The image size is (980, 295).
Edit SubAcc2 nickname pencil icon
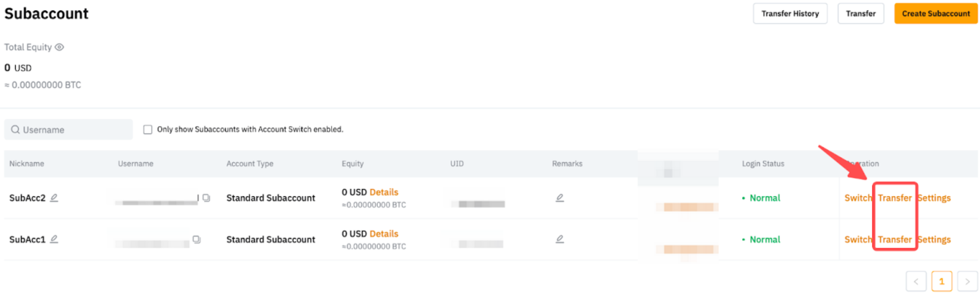tap(54, 198)
